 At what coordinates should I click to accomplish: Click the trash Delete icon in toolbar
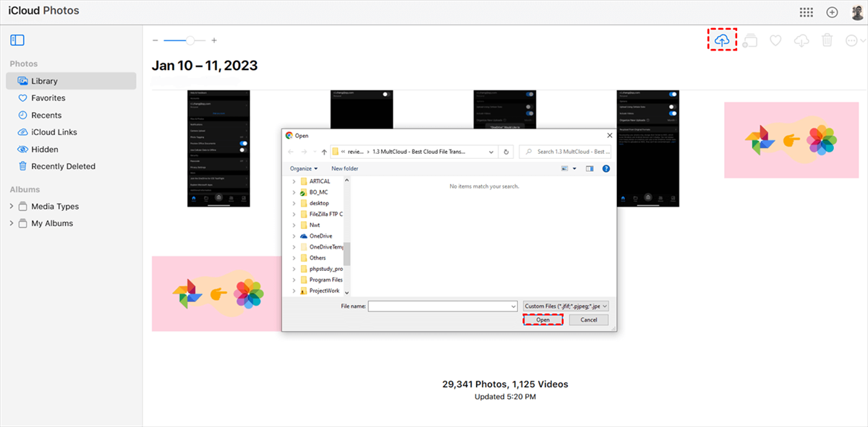(827, 40)
